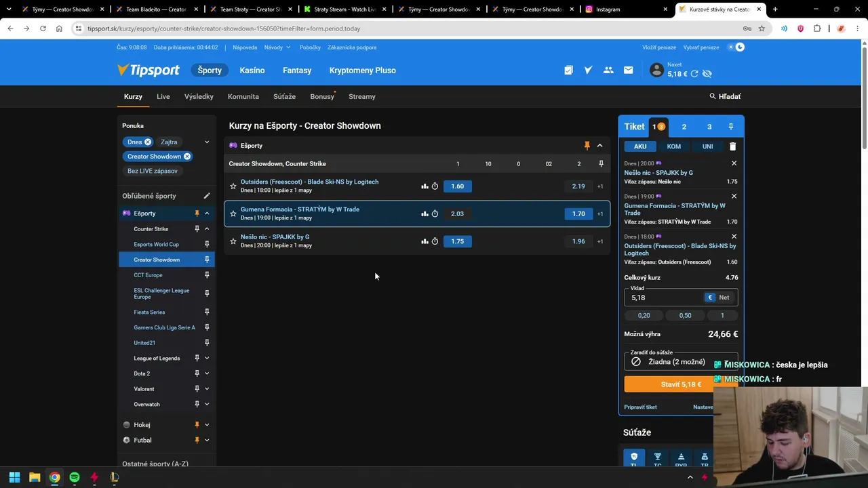Click the Vklad stake input field
The height and width of the screenshot is (488, 868).
pyautogui.click(x=665, y=297)
